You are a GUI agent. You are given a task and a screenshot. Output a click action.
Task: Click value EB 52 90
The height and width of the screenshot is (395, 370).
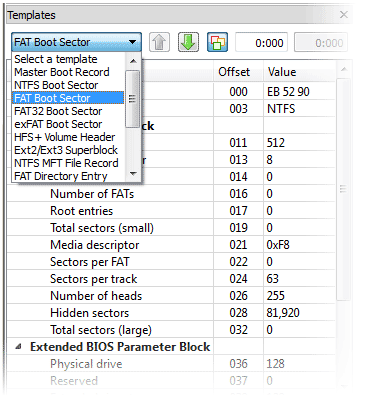pyautogui.click(x=288, y=92)
